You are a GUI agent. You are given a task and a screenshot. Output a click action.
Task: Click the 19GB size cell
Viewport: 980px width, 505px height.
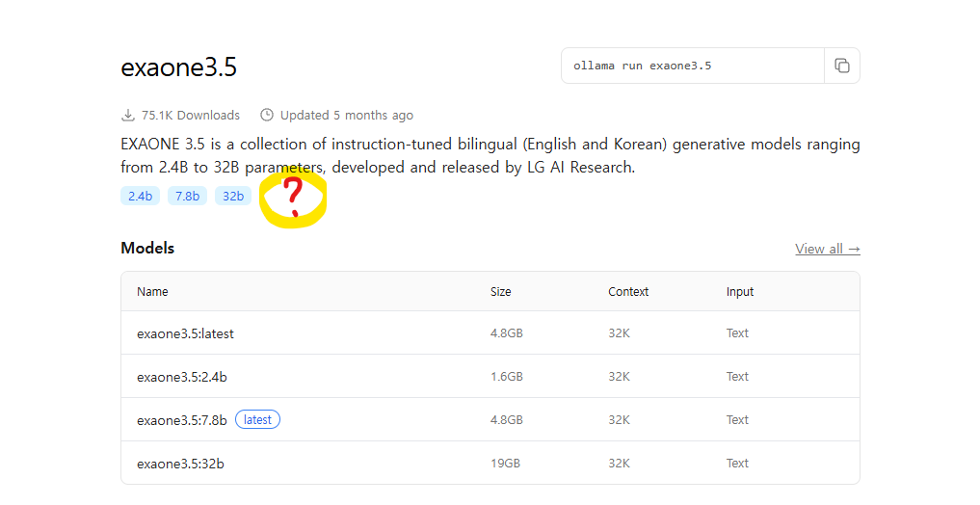tap(505, 464)
